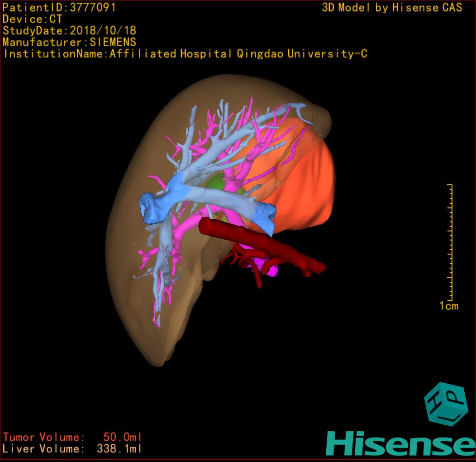The height and width of the screenshot is (462, 476).
Task: Click the StudyDate 2018/10/18 text
Action: (69, 31)
